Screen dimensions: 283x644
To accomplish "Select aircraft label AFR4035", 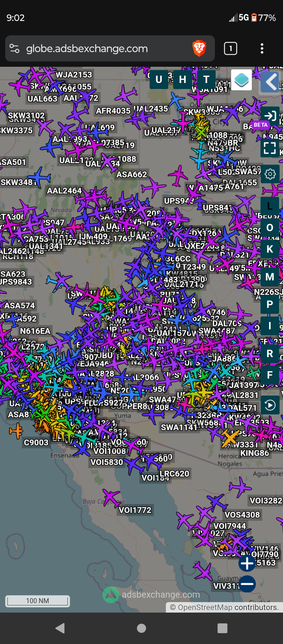I will pos(113,111).
